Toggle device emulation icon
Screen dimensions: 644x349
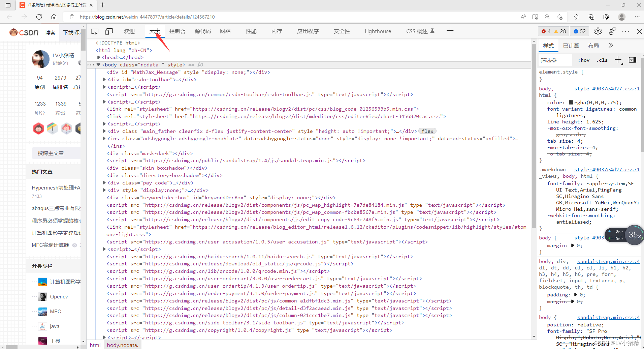[x=109, y=31]
